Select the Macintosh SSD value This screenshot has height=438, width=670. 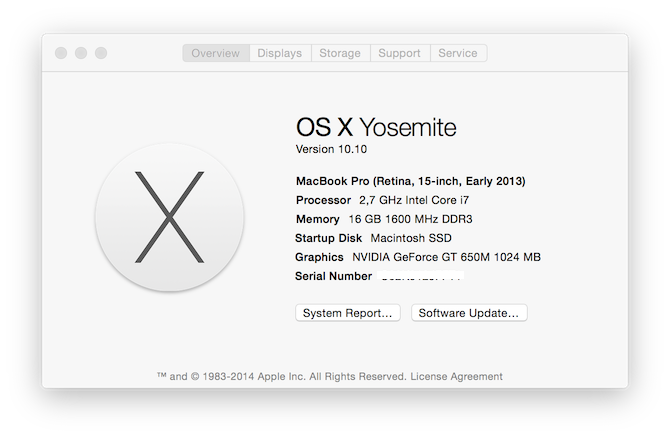click(x=411, y=238)
